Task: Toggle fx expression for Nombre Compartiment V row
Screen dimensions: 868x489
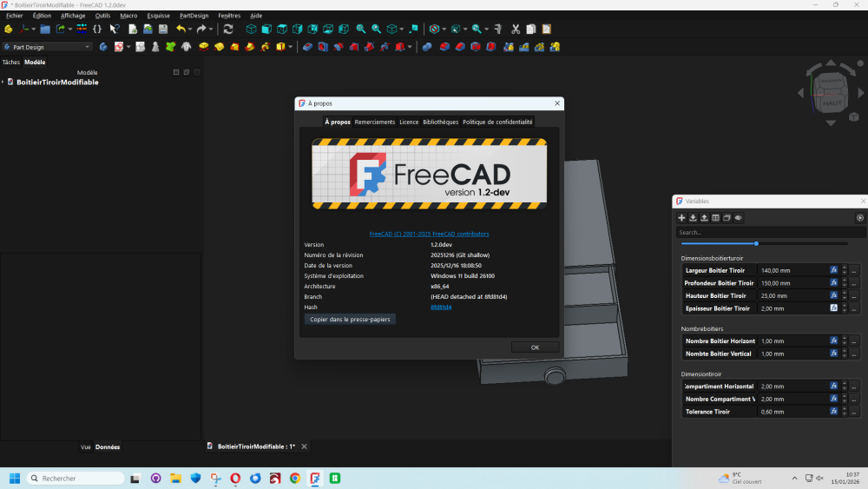Action: pyautogui.click(x=833, y=399)
